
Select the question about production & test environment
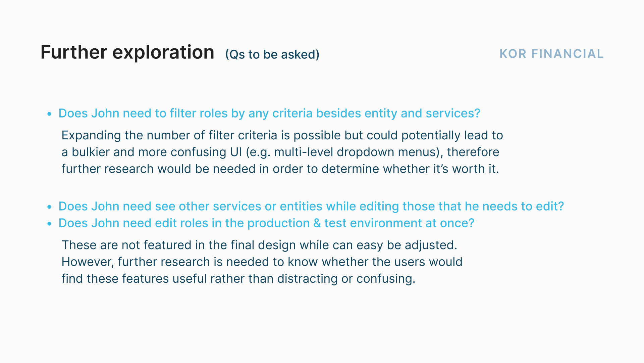266,223
